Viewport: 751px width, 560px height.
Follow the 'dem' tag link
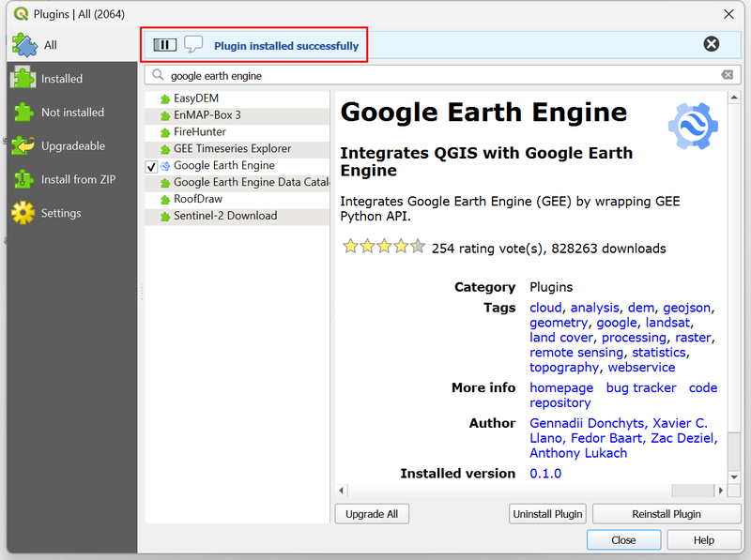(x=641, y=308)
